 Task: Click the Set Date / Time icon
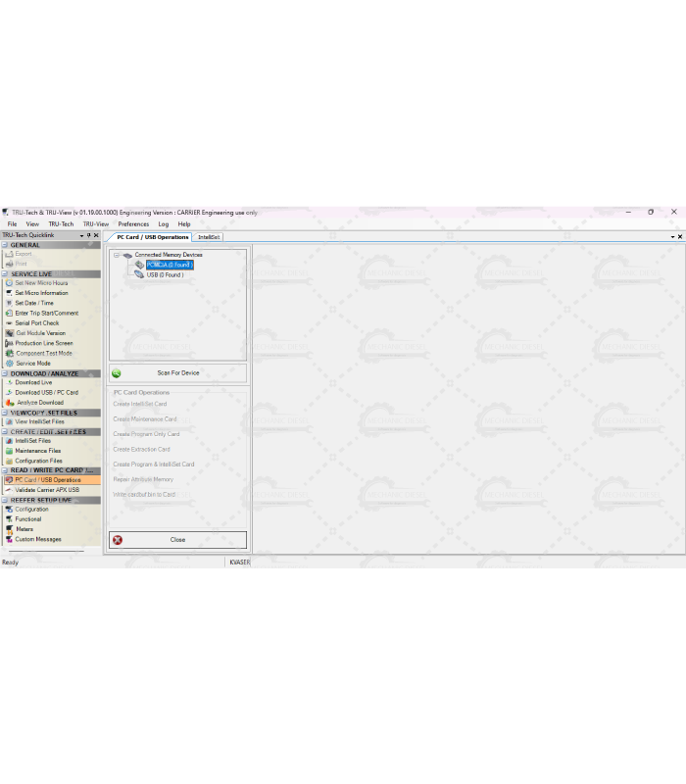(x=9, y=303)
